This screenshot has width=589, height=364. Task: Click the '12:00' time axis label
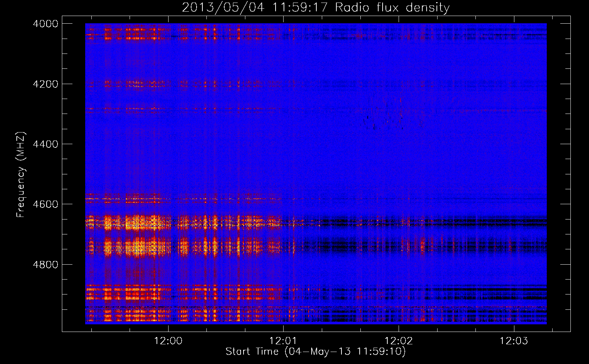pos(168,341)
